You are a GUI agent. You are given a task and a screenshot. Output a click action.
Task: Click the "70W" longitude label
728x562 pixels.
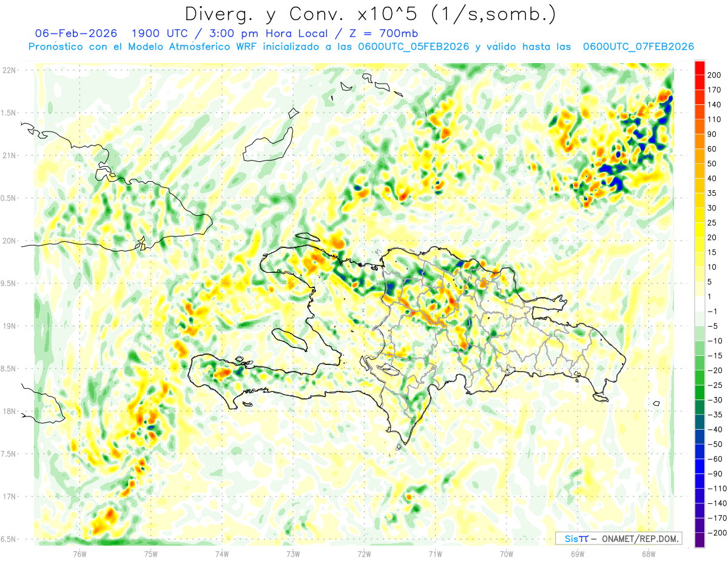click(x=507, y=554)
